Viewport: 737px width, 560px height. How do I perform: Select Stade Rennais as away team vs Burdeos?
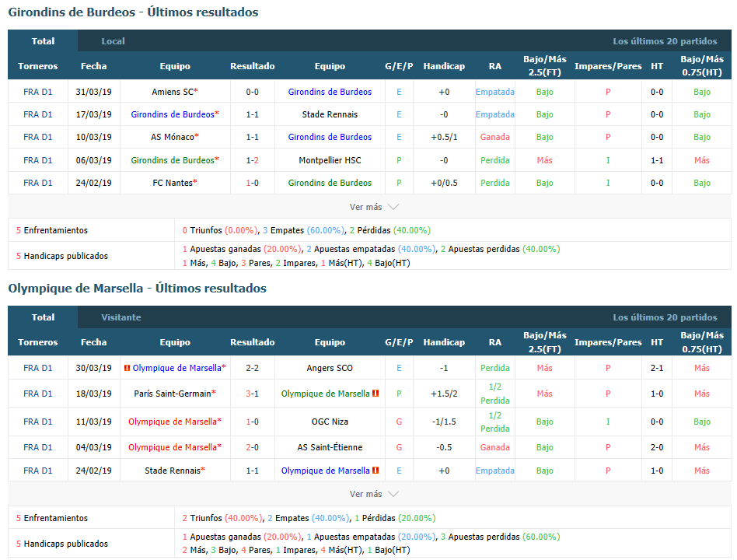pyautogui.click(x=330, y=114)
